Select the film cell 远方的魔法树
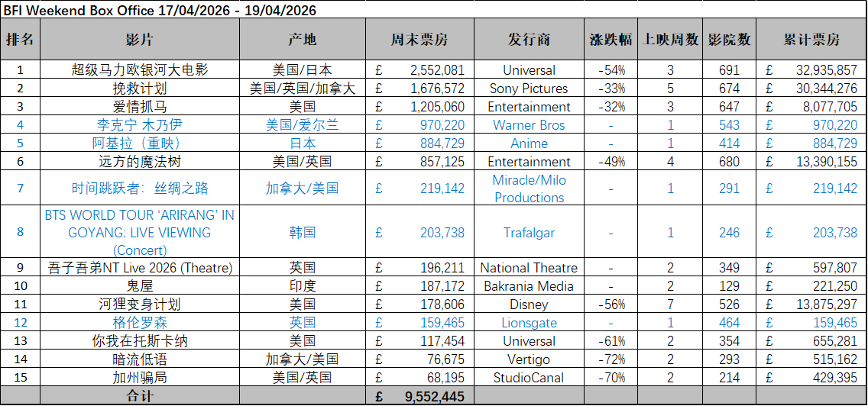This screenshot has width=868, height=406. [x=140, y=162]
